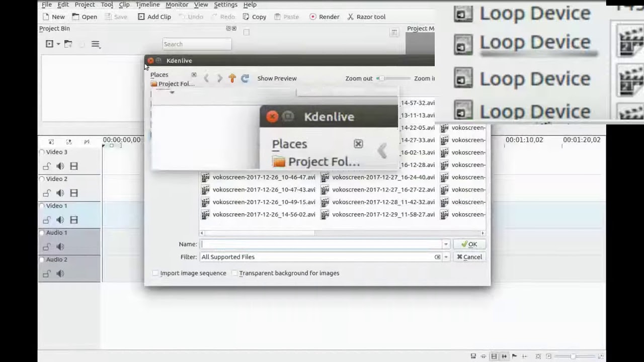Enable Transparent background for images checkbox
Image resolution: width=644 pixels, height=362 pixels.
coord(234,273)
